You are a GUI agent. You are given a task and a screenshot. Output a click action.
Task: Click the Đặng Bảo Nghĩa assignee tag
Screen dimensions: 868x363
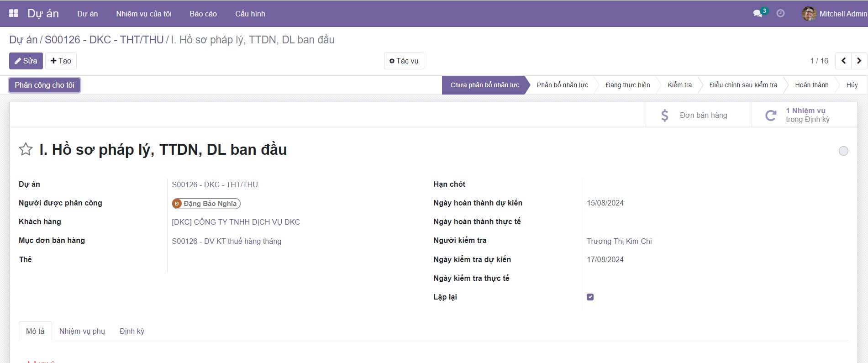206,204
